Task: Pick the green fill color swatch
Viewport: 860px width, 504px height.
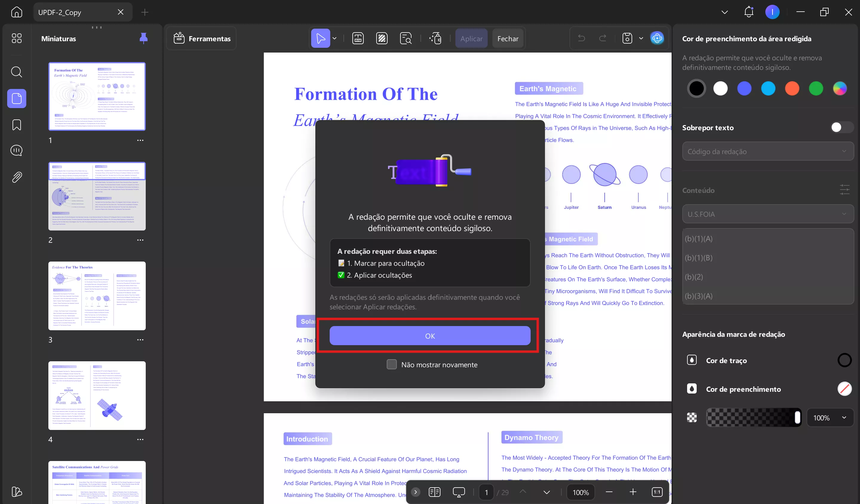Action: coord(816,88)
